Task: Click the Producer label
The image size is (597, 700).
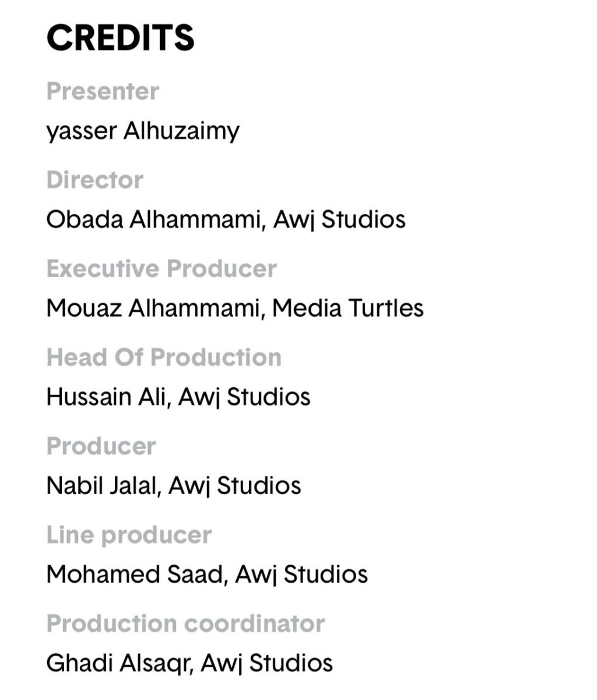Action: 101,446
